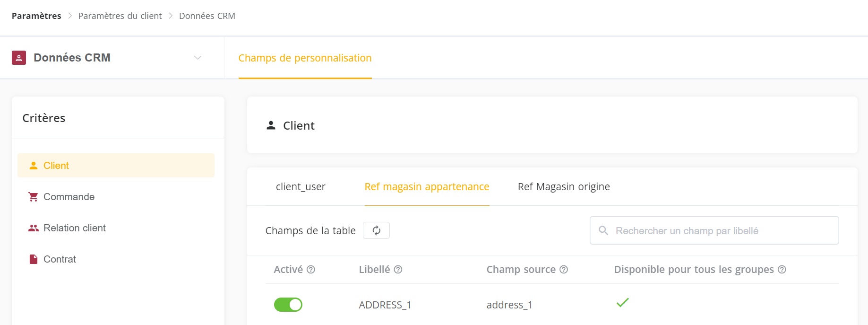
Task: Open Paramètres du client breadcrumb link
Action: [x=120, y=16]
